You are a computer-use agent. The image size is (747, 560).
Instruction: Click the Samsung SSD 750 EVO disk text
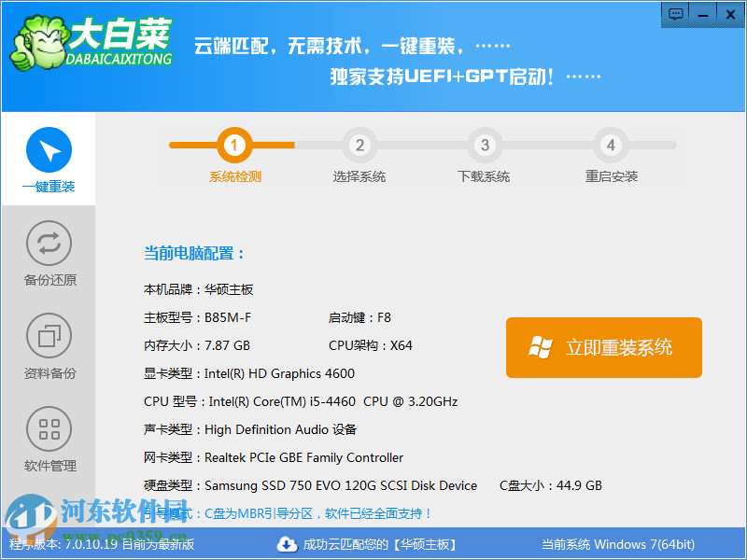point(341,485)
